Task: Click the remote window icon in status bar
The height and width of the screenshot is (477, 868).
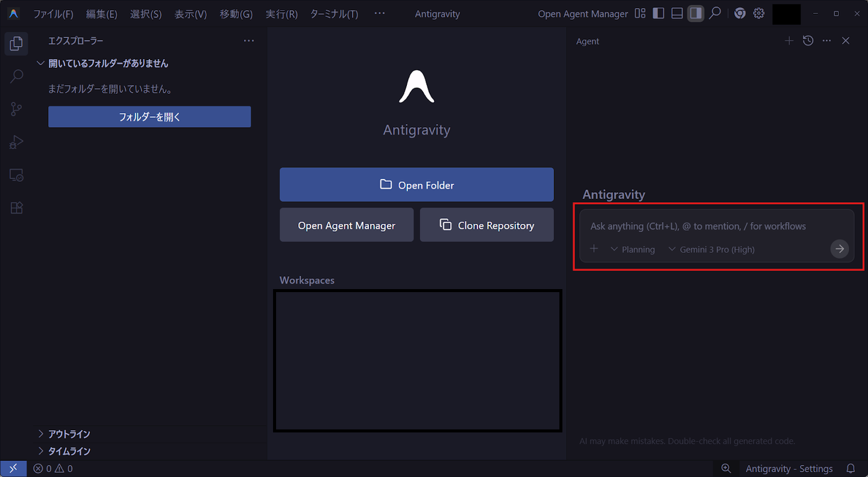Action: point(13,469)
